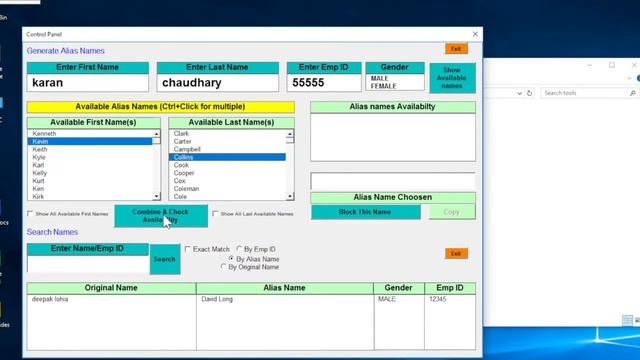Click the last names list down arrow
This screenshot has width=640, height=360.
pos(290,196)
